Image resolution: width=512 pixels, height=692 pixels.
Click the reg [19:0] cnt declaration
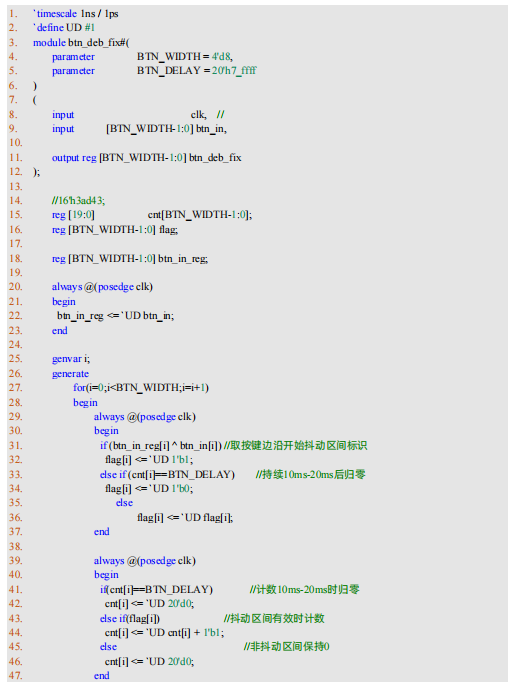[152, 215]
